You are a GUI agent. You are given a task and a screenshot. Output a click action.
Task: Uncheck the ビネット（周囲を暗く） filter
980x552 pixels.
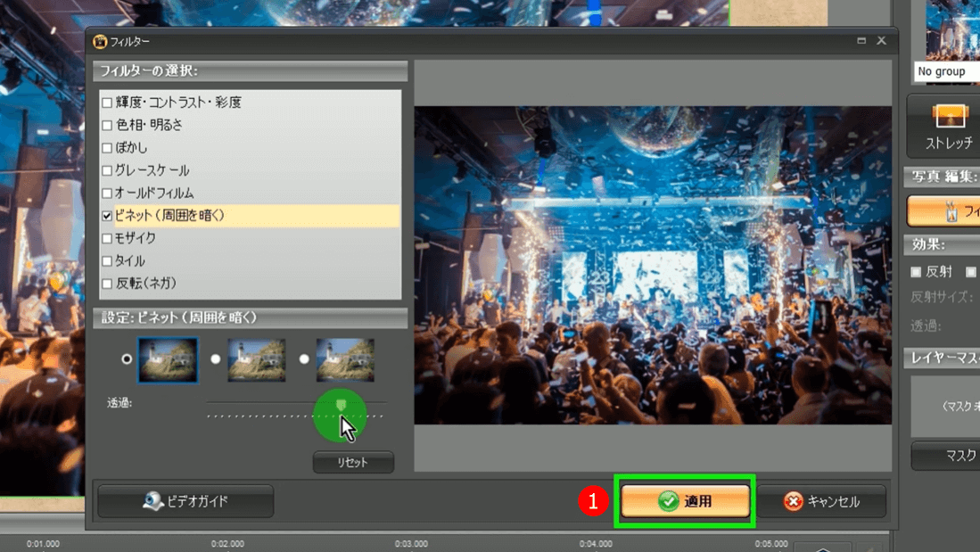click(x=107, y=216)
